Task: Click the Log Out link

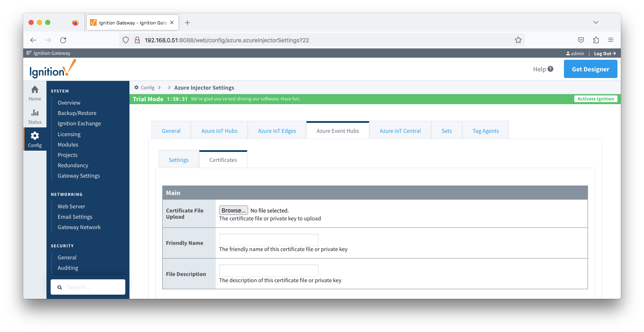Action: (x=605, y=54)
